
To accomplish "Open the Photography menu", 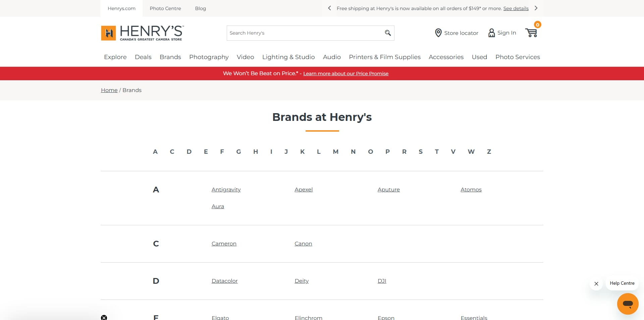I will 209,57.
